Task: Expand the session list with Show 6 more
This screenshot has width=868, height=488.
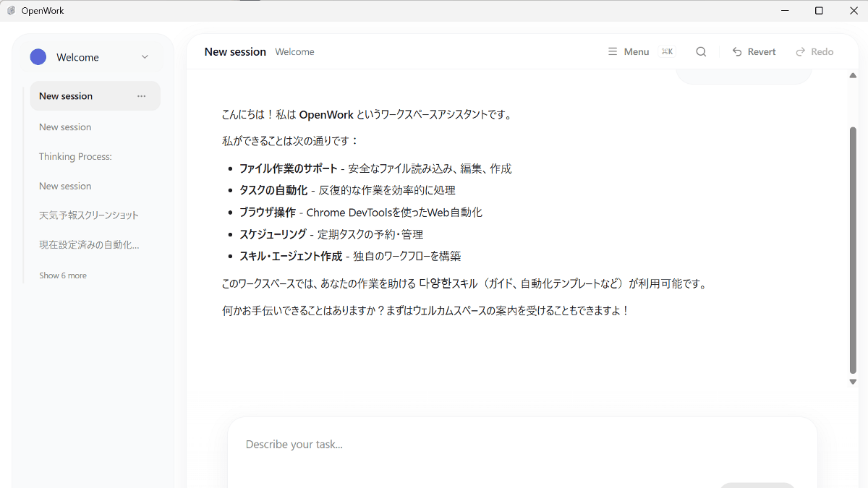Action: coord(62,275)
